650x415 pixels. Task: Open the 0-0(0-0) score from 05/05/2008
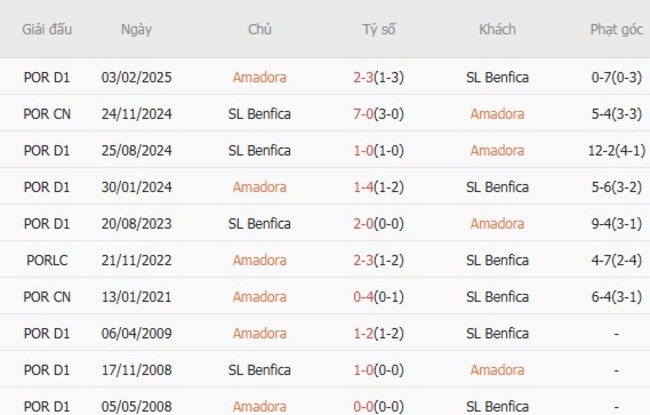(379, 406)
